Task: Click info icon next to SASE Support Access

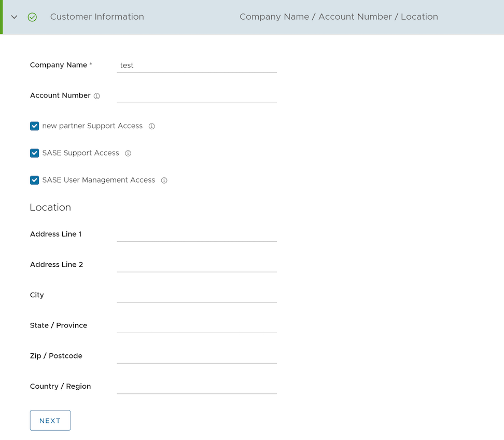Action: point(128,154)
